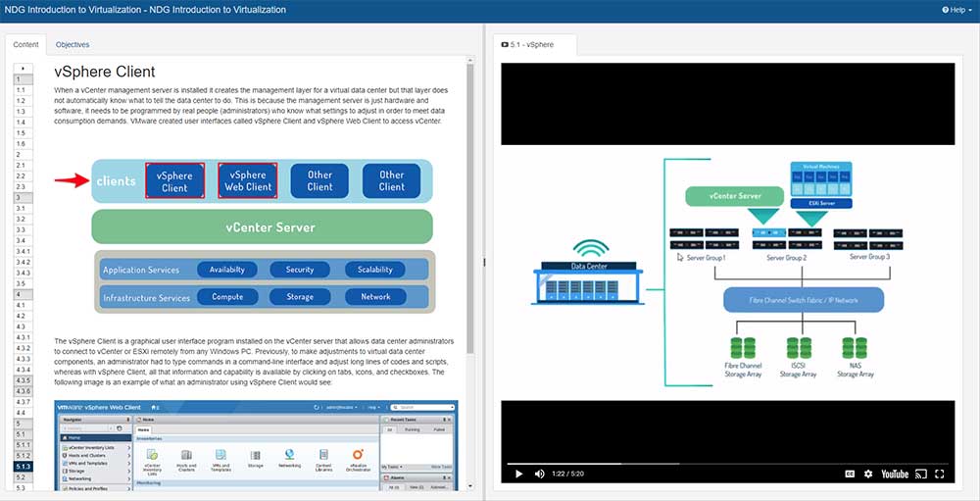Jump to subsection 4.3.2
The width and height of the screenshot is (980, 501).
pos(24,348)
